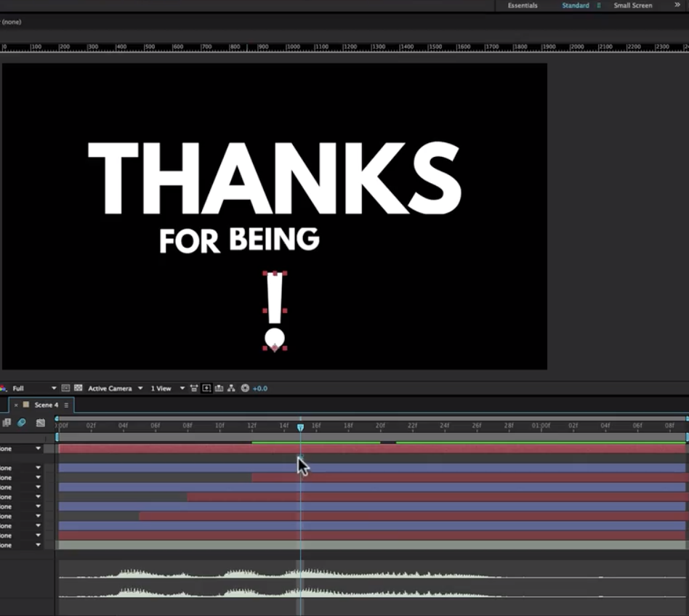This screenshot has width=689, height=616.
Task: Switch to the Essentials workspace
Action: [523, 6]
